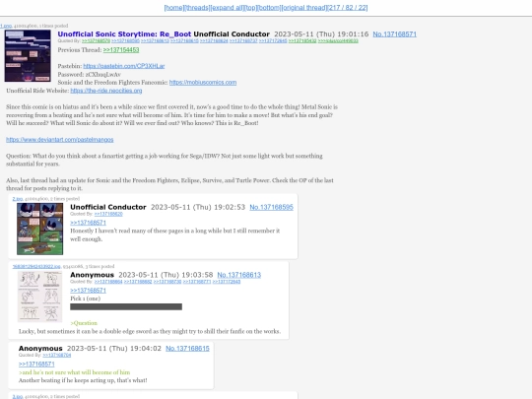The image size is (532, 399).
Task: Click the Quoted By link under the 19:04:02 post
Action: pos(57,356)
